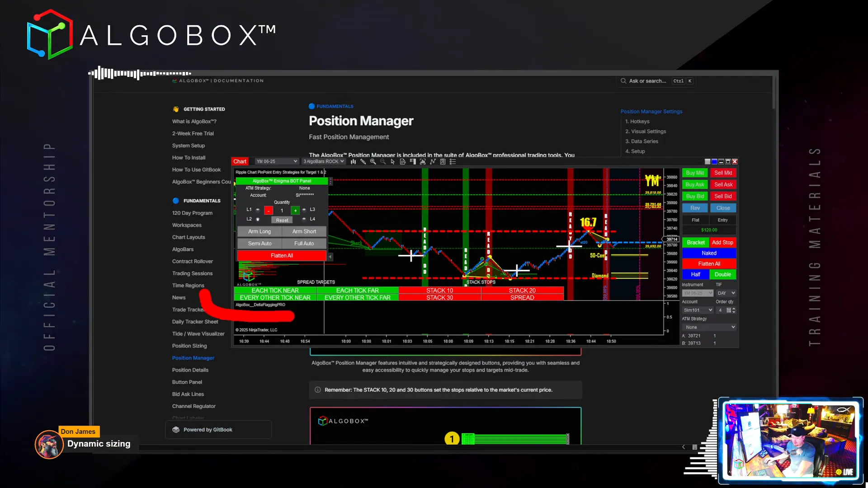
Task: Click the gray link color swatch in chart titlebar
Action: pyautogui.click(x=708, y=161)
